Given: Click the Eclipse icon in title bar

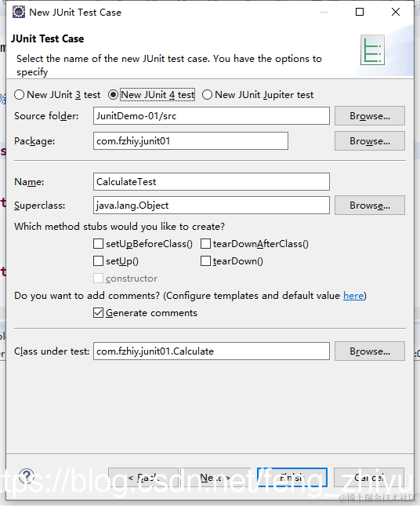Looking at the screenshot, I should [18, 12].
